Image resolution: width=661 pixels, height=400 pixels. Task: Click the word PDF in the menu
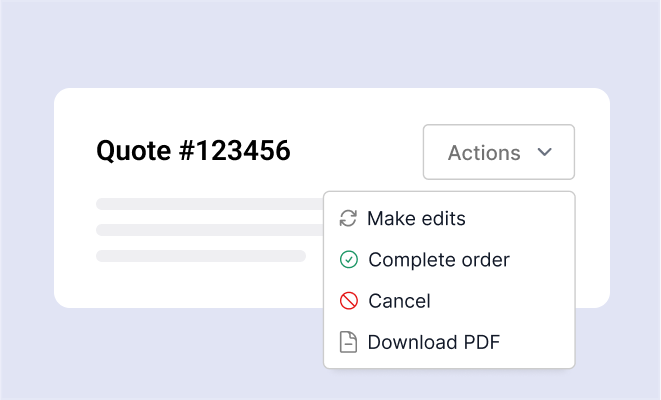[479, 342]
